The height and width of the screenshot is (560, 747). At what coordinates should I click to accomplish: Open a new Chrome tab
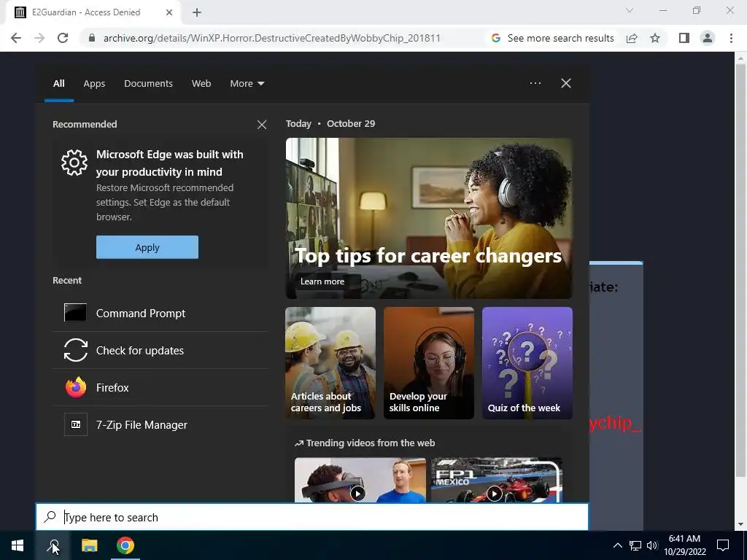197,12
